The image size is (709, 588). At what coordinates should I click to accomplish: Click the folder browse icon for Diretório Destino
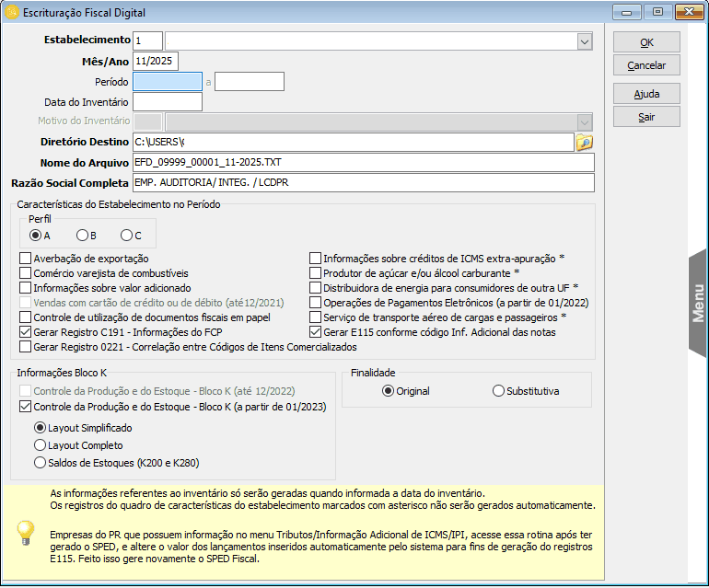584,142
